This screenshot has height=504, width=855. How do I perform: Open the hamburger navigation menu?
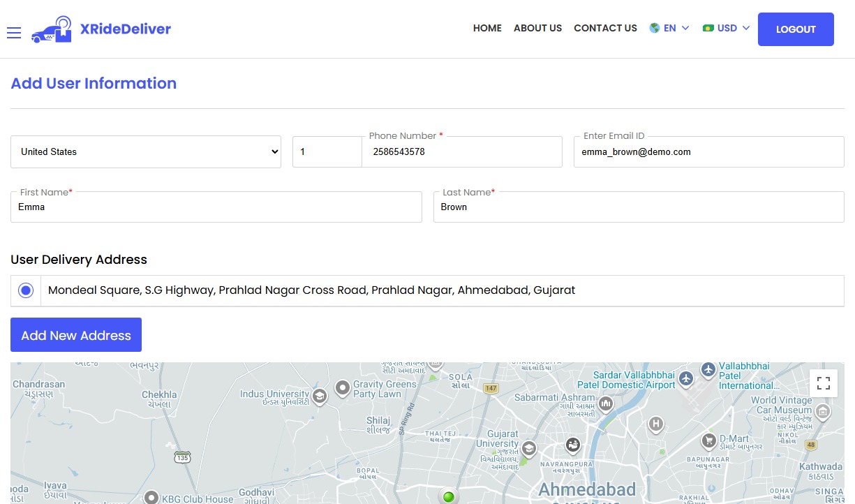coord(14,32)
